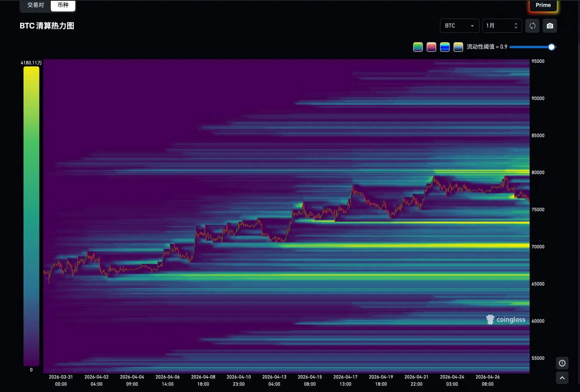Screen dimensions: 580x392
Task: Select the 币种 tab
Action: coord(63,5)
